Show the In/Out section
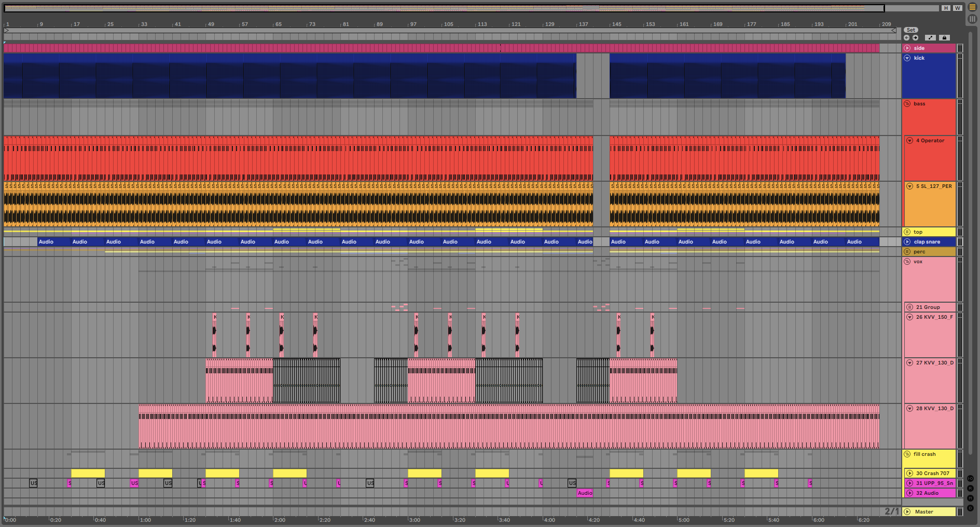Screen dimensions: 980x527 pos(971,478)
